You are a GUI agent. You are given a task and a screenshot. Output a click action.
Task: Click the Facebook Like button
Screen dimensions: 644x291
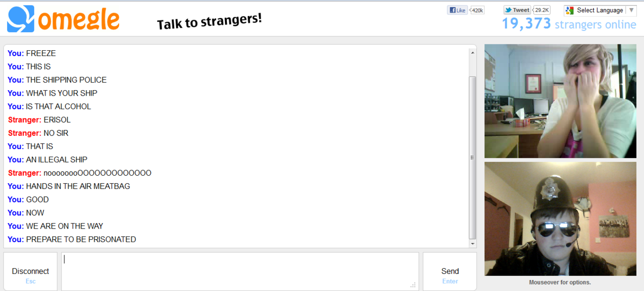coord(457,10)
